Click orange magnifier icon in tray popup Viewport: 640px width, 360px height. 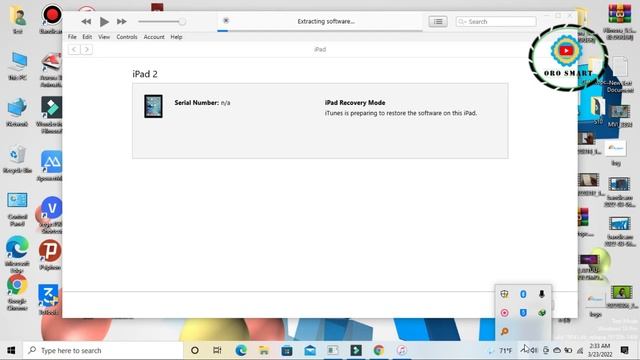pyautogui.click(x=504, y=331)
